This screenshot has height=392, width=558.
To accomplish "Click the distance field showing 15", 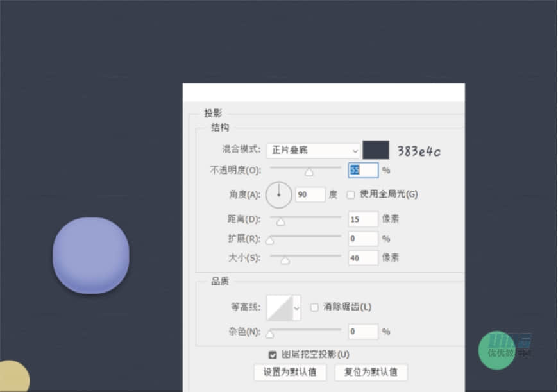I will (363, 219).
